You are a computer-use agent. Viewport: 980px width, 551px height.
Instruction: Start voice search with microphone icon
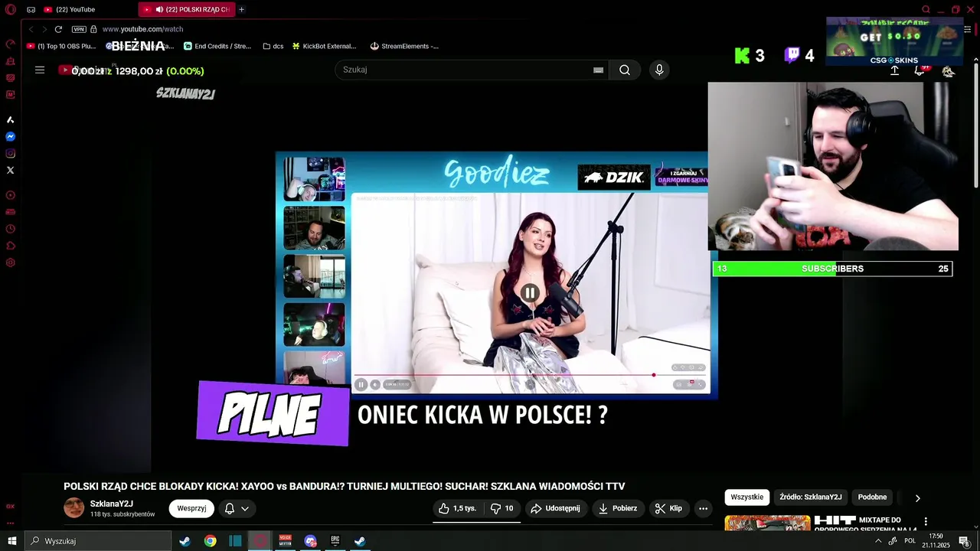[x=659, y=70]
